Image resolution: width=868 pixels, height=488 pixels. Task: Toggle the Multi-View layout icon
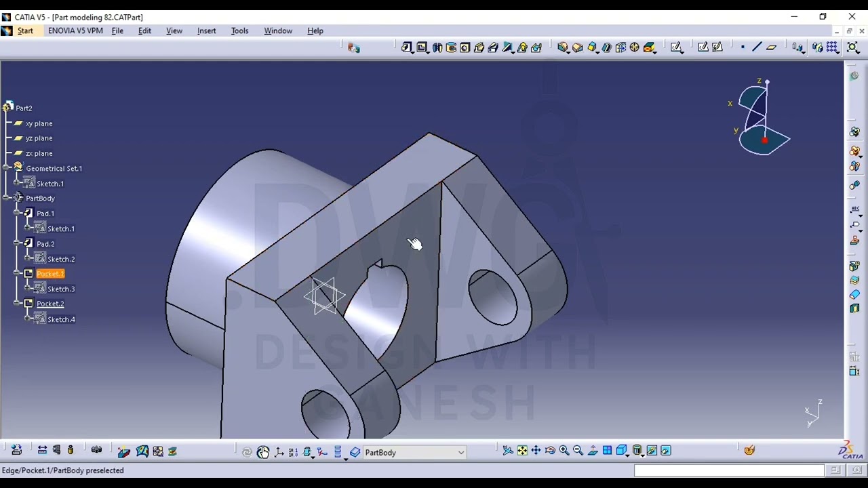coord(607,451)
